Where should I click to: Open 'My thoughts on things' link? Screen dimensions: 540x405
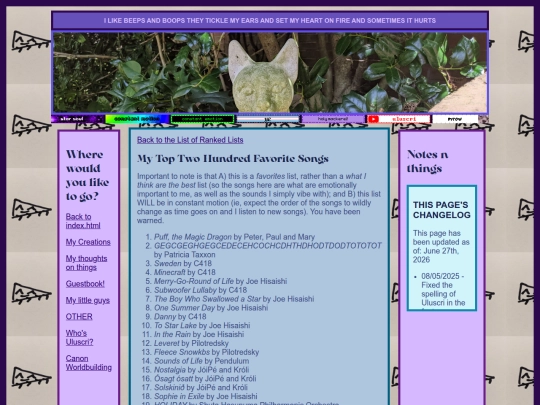click(86, 263)
